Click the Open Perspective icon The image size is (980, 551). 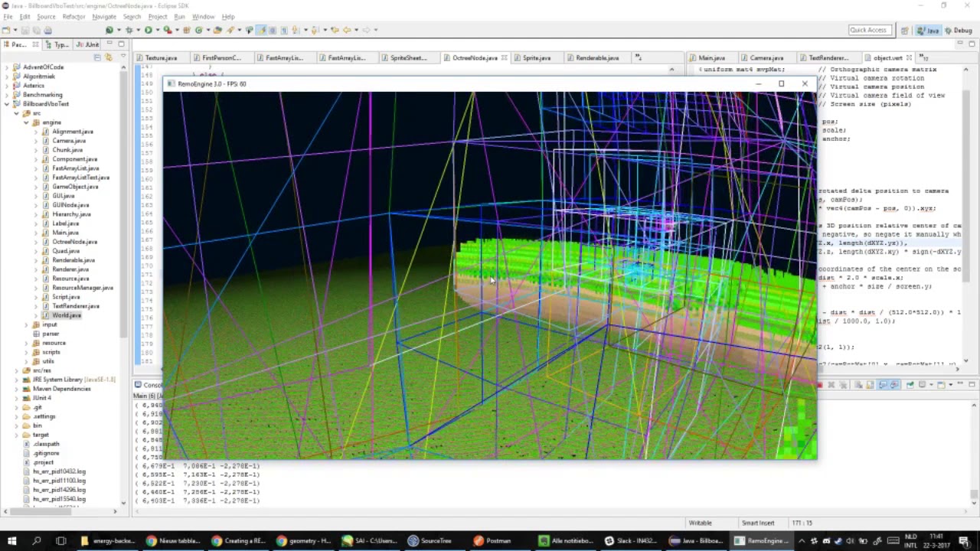click(x=905, y=30)
